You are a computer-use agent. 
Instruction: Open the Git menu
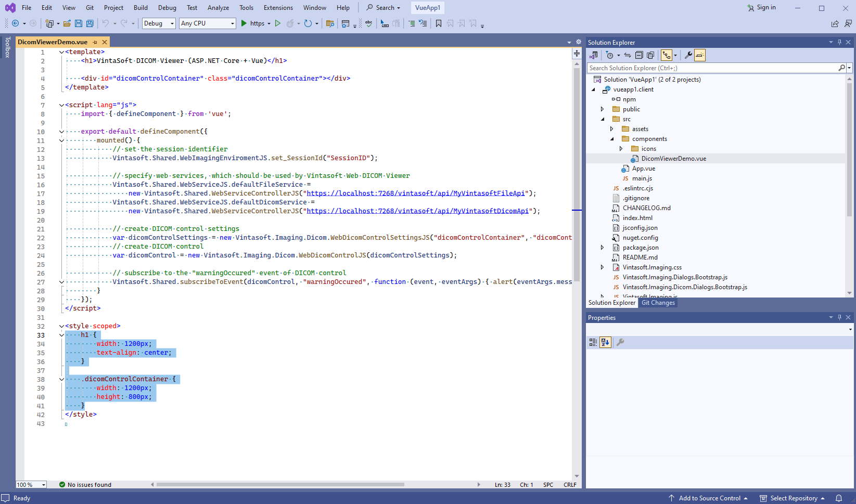click(x=90, y=8)
